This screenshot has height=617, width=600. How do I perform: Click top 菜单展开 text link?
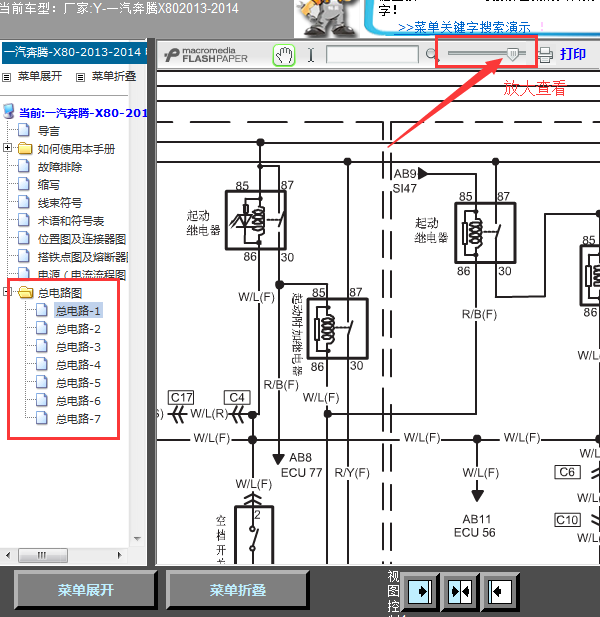[x=40, y=76]
